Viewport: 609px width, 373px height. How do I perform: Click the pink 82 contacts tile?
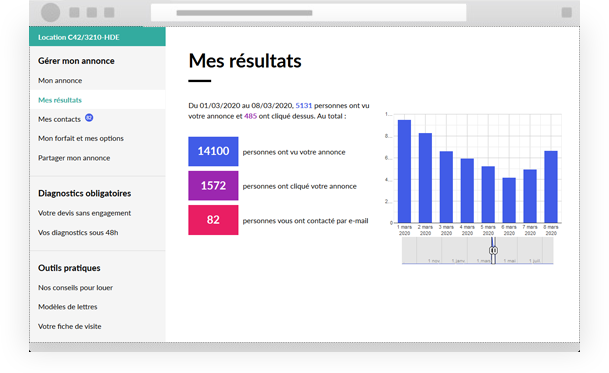213,220
